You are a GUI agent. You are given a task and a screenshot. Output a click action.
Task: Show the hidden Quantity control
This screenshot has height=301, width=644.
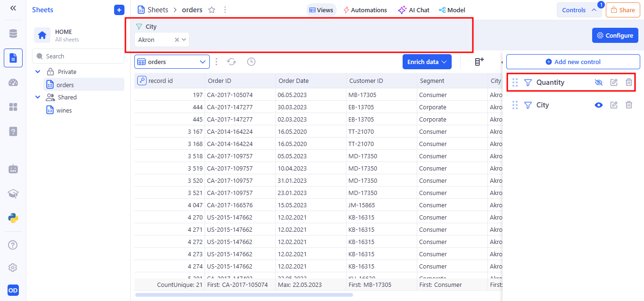tap(599, 82)
